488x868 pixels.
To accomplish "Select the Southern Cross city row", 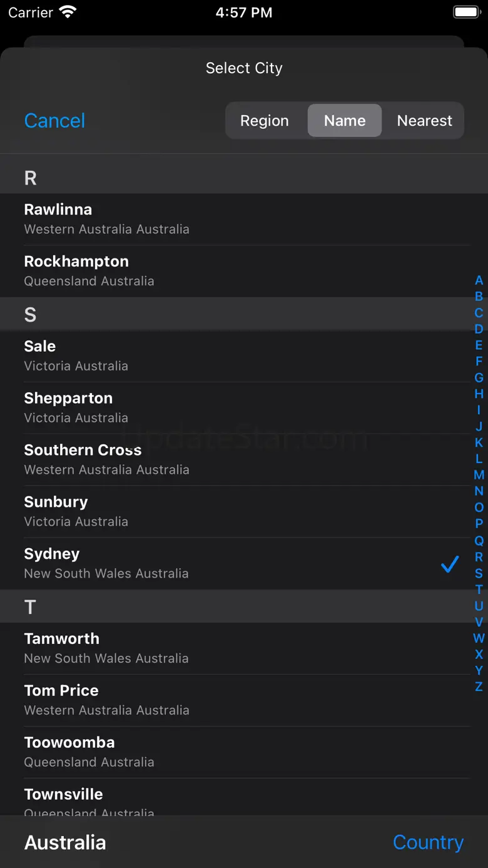I will point(244,459).
